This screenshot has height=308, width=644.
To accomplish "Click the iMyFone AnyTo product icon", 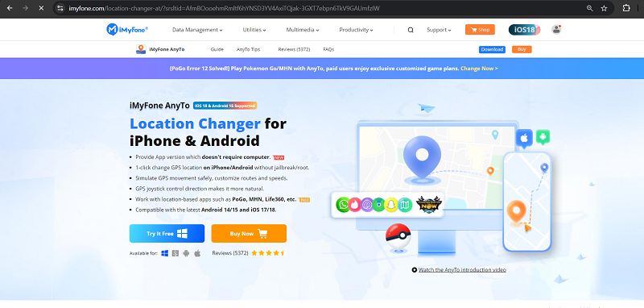I will pyautogui.click(x=141, y=49).
